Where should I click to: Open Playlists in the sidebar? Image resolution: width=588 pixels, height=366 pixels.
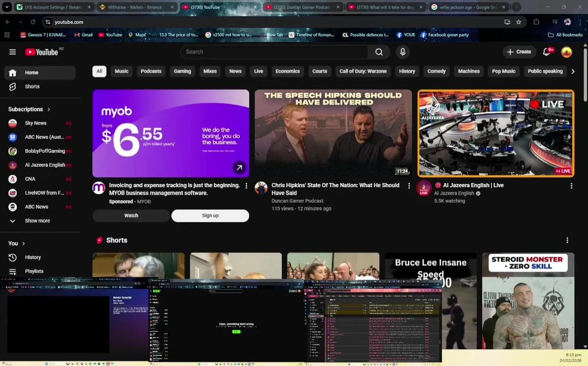(40, 271)
